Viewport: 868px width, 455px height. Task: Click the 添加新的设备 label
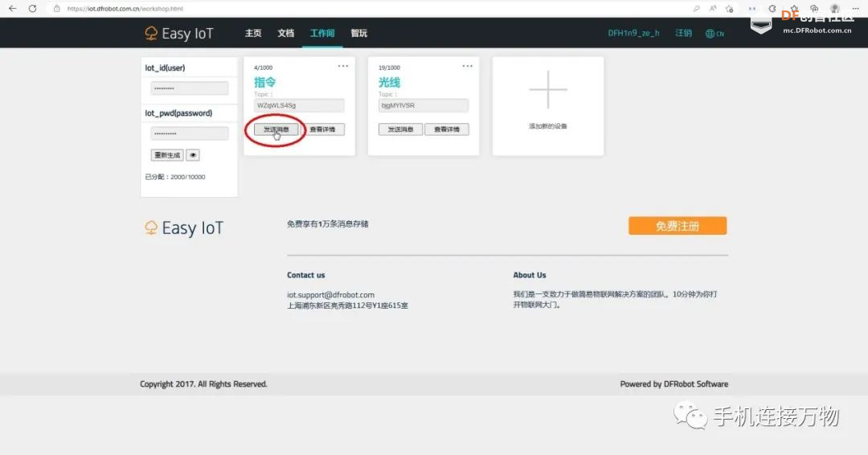(x=548, y=126)
